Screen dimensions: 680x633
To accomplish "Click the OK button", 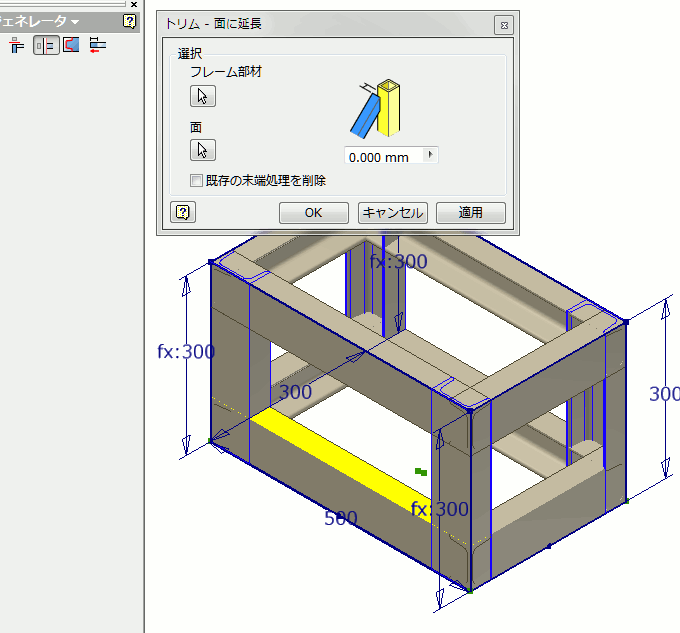I will 313,212.
